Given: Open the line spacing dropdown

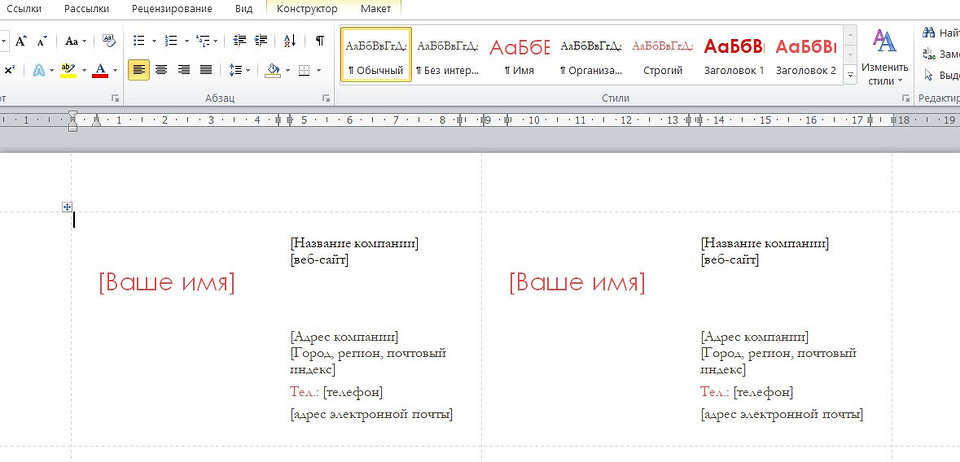Looking at the screenshot, I should point(239,70).
